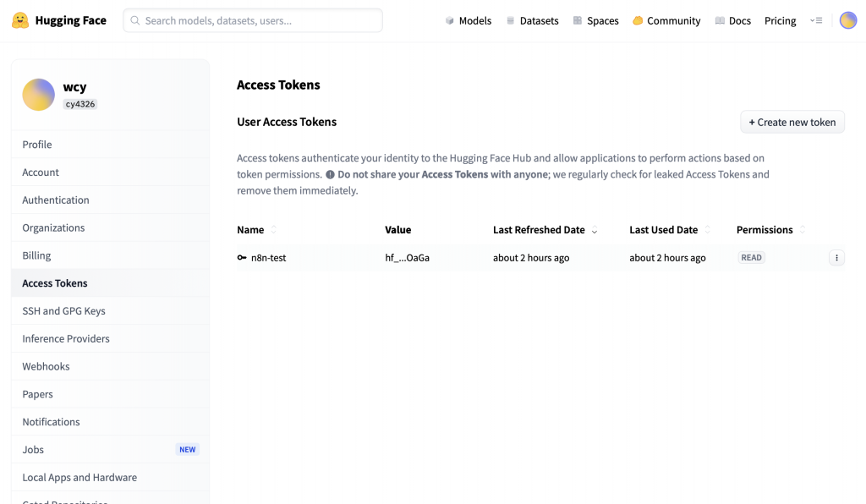This screenshot has width=866, height=504.
Task: Go to the Spaces section
Action: coord(595,20)
